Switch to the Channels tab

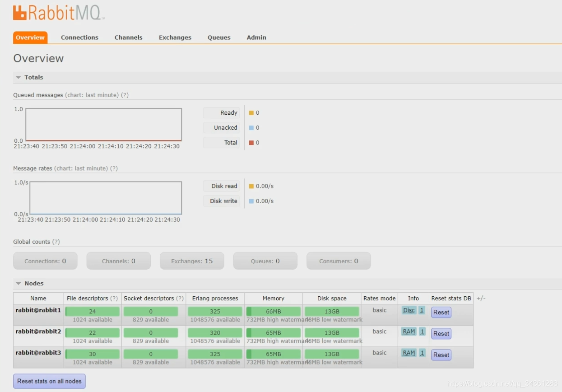129,37
